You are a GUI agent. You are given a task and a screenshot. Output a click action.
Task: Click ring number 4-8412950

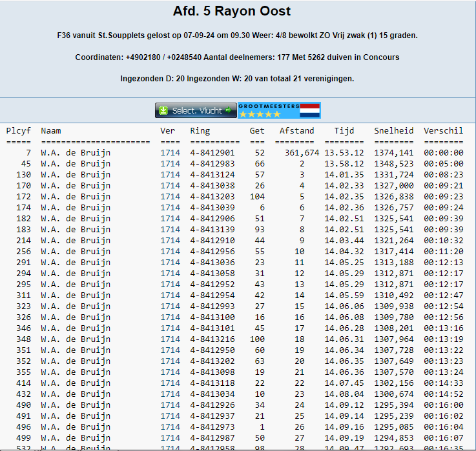click(x=212, y=350)
